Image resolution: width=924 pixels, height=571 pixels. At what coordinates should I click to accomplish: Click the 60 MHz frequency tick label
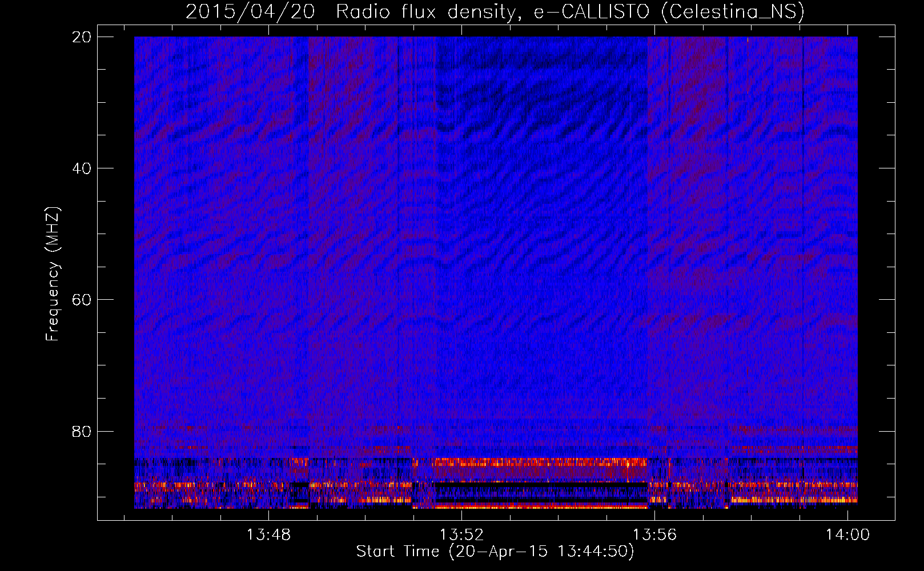82,300
